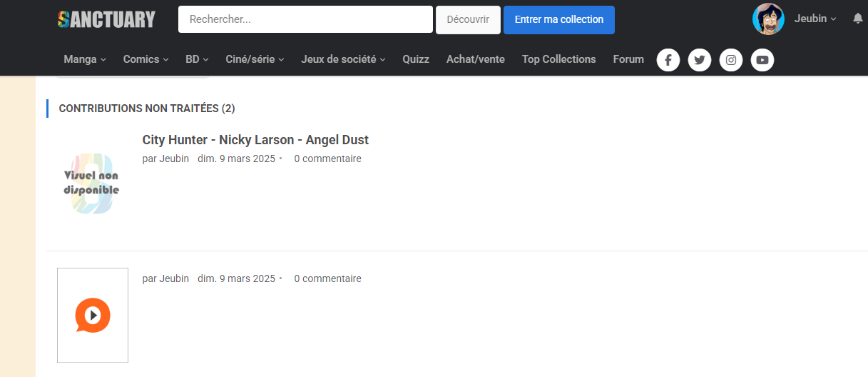
Task: Open Top Collections
Action: (558, 59)
